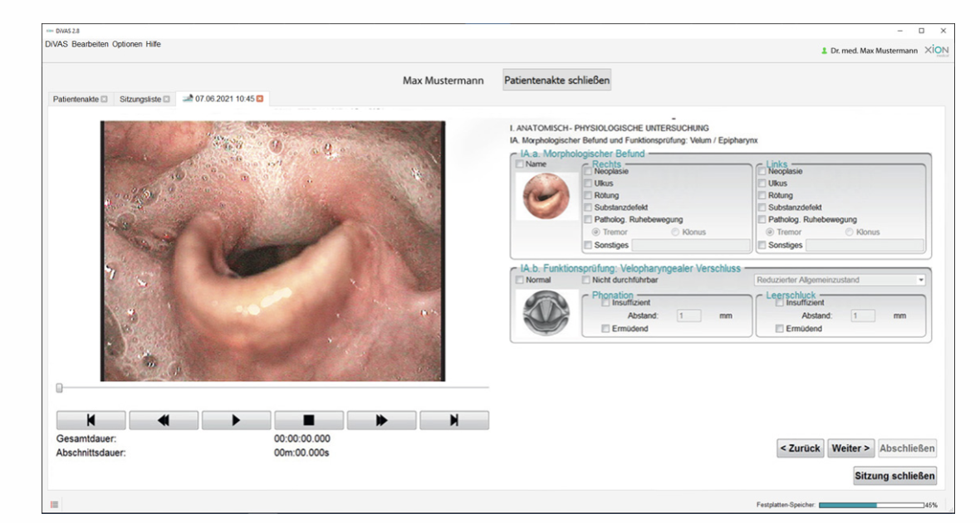980x523 pixels.
Task: Select Klonus radio under Links
Action: (849, 232)
